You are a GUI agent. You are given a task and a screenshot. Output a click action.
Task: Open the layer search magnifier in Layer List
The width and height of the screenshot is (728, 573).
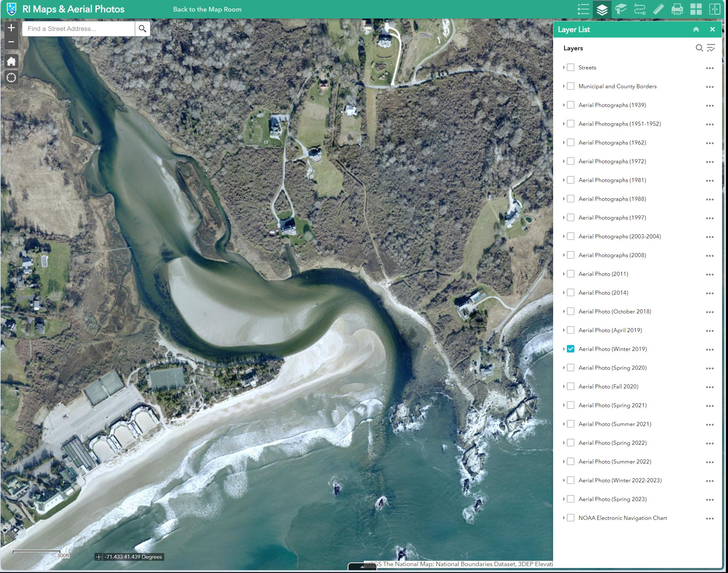[699, 48]
